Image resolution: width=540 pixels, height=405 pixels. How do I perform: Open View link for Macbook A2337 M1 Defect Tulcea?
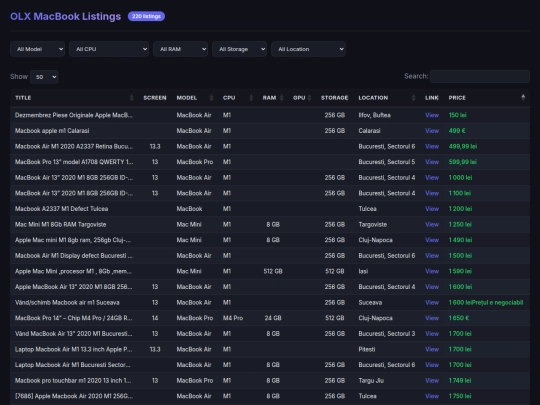pyautogui.click(x=432, y=209)
